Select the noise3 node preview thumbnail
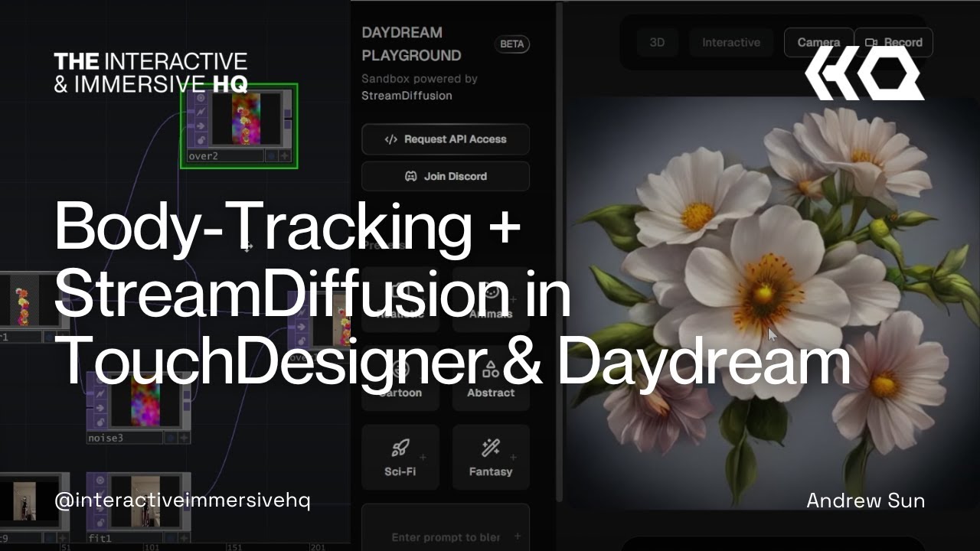The image size is (980, 551). click(x=145, y=400)
